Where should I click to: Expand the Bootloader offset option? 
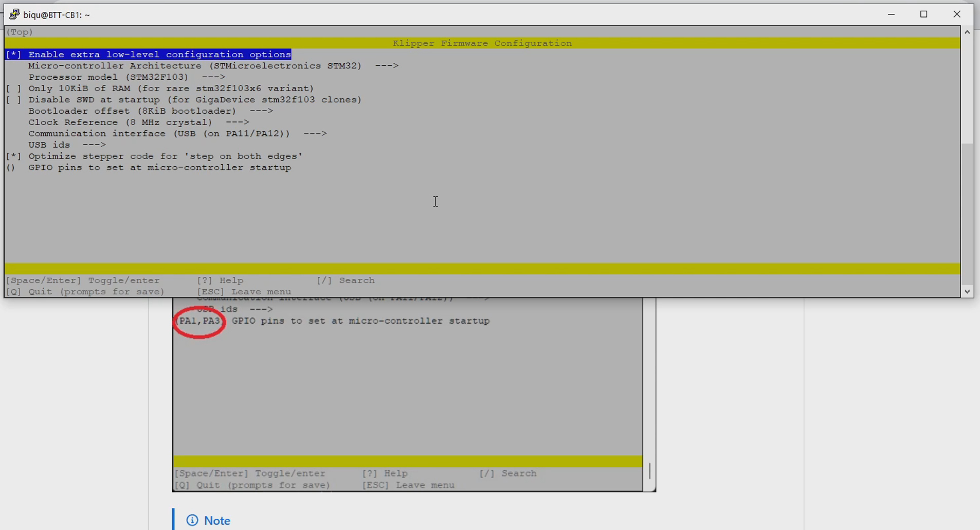coord(150,111)
